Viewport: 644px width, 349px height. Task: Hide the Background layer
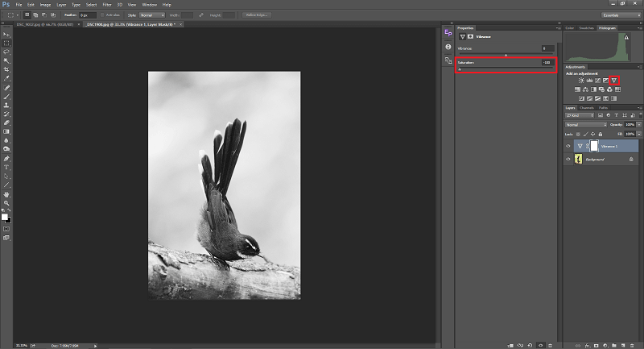pos(568,160)
